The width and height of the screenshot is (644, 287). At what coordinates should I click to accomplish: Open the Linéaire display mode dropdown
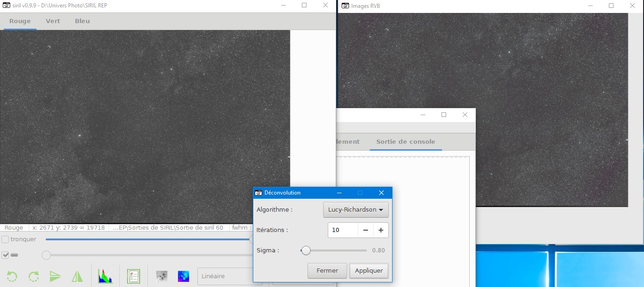229,276
